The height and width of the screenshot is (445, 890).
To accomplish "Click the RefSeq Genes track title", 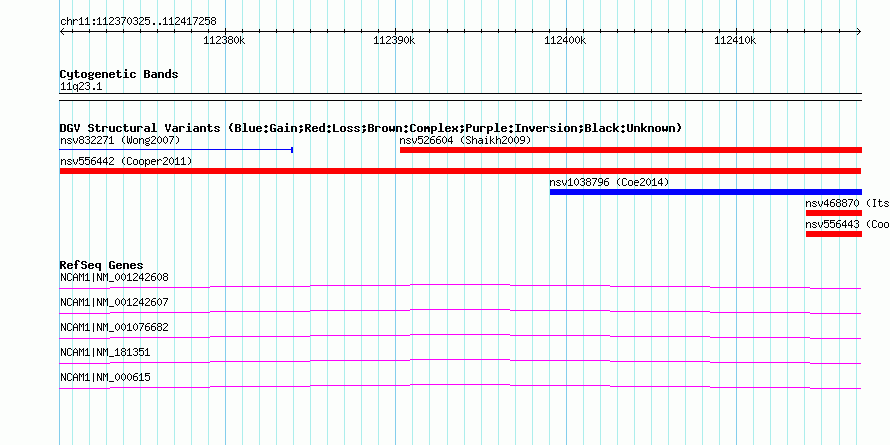I will 102,266.
